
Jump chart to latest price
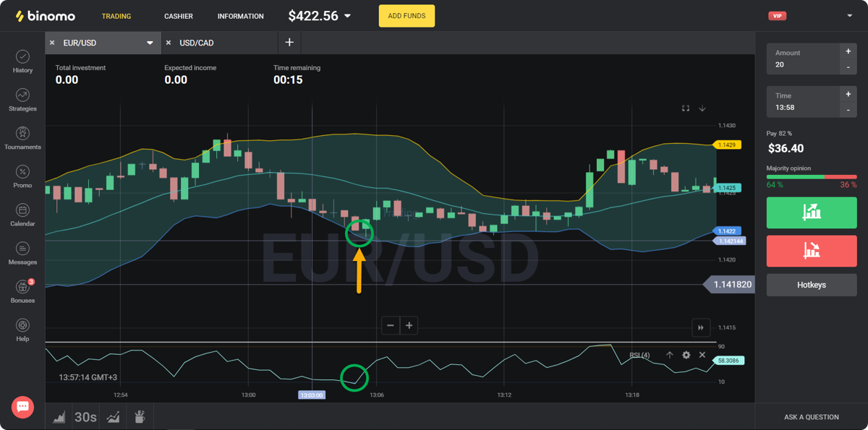click(x=700, y=327)
